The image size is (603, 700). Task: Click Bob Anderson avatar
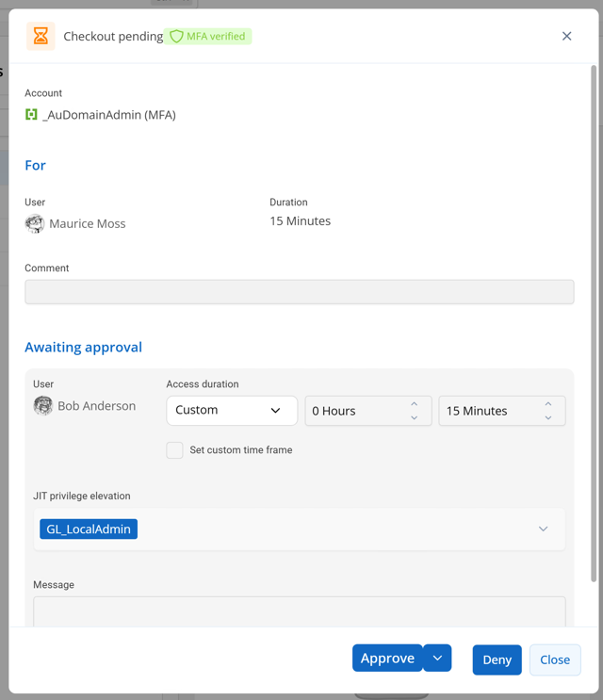click(42, 406)
